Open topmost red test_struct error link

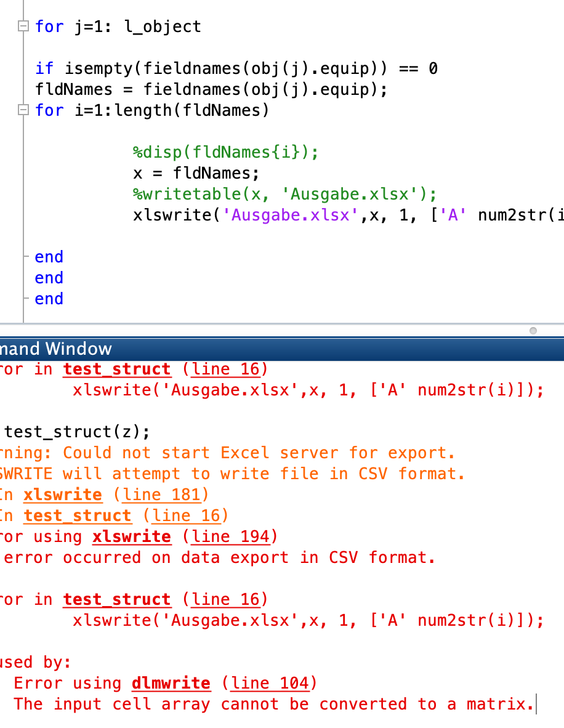pos(117,369)
